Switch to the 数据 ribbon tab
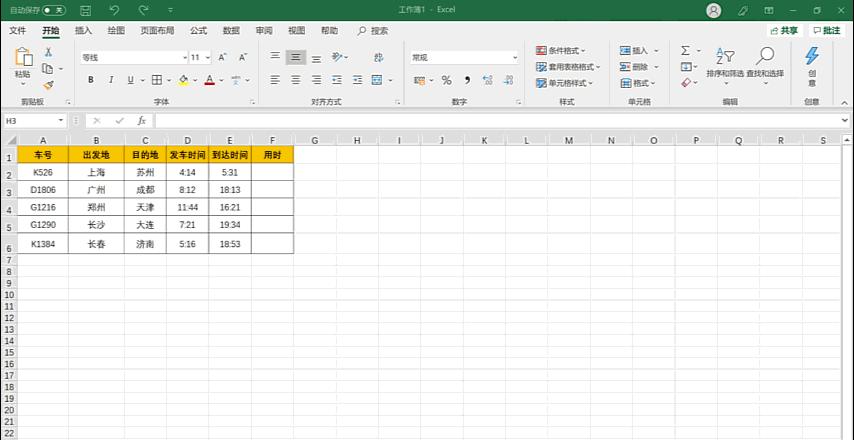This screenshot has width=854, height=440. (x=231, y=31)
